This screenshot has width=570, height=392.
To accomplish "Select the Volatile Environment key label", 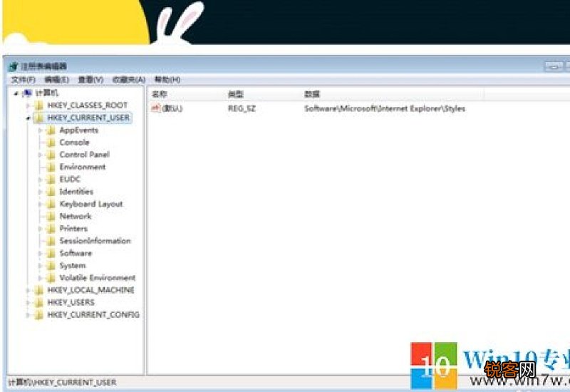I will point(98,278).
